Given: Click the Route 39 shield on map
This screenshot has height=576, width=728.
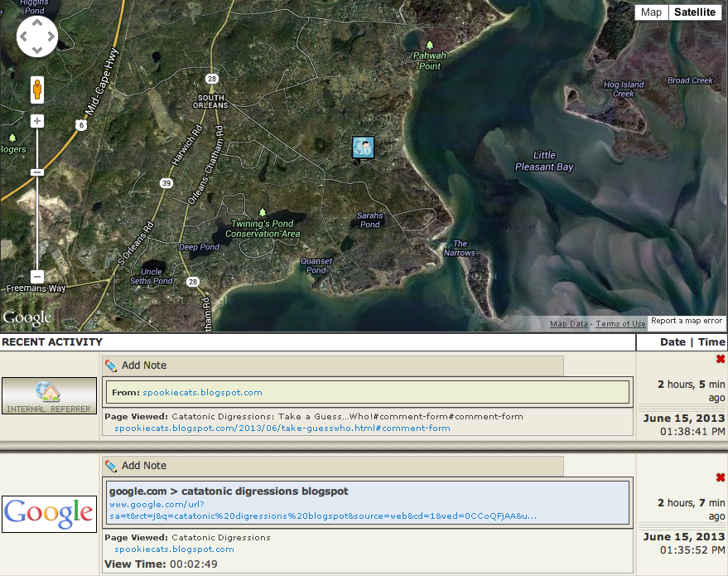Looking at the screenshot, I should (x=166, y=183).
